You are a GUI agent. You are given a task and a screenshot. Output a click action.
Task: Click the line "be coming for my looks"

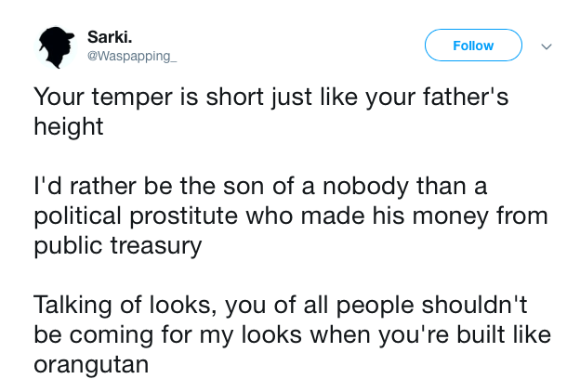point(292,335)
